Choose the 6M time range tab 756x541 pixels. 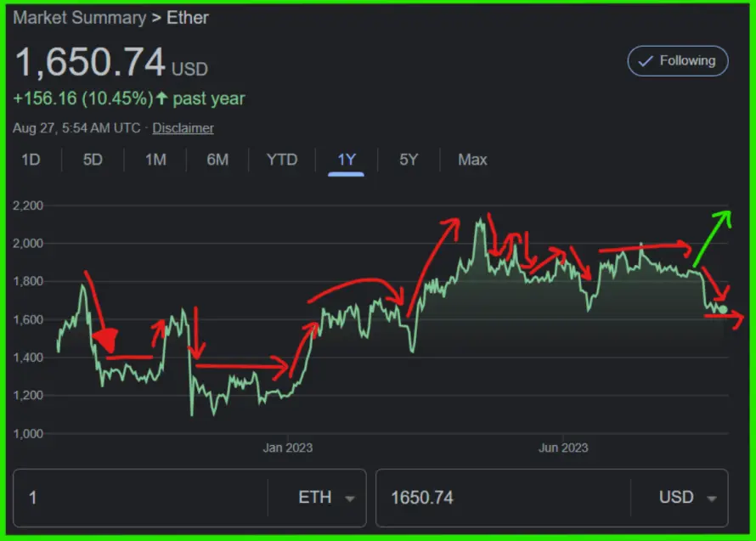click(x=217, y=160)
